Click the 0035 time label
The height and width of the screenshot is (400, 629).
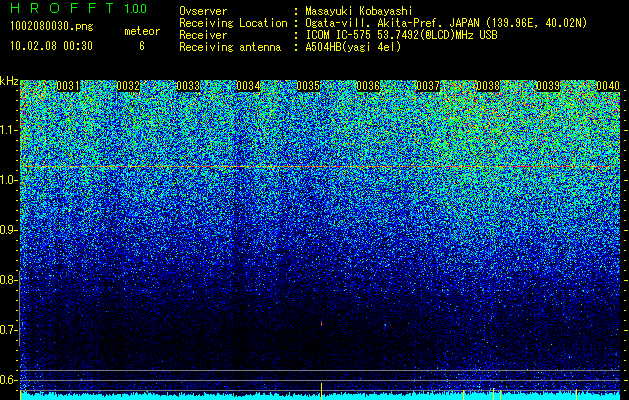tap(308, 86)
